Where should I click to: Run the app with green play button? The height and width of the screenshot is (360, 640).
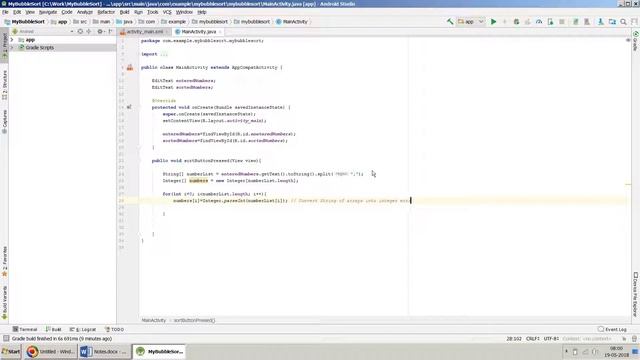tap(493, 22)
